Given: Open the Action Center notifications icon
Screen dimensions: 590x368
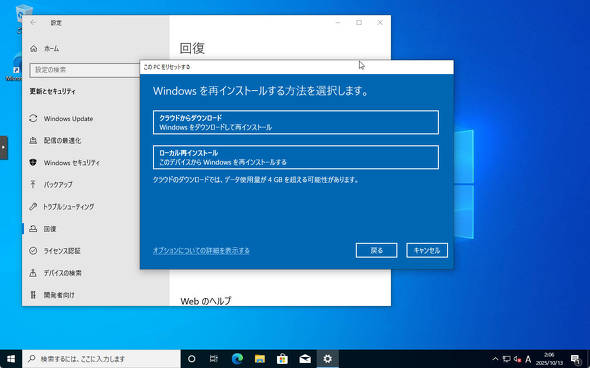Looking at the screenshot, I should [576, 359].
